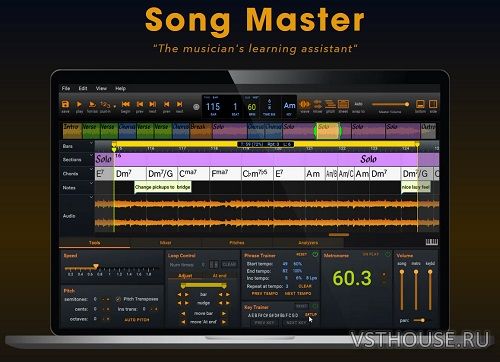Click the Cmaj7 chord cell
Screen dimensions: 500x362
click(x=193, y=174)
